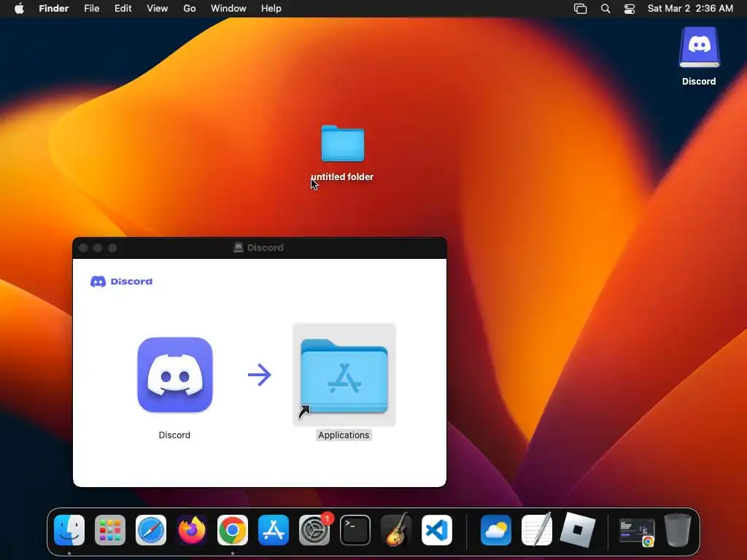
Task: Launch Firefox from the Dock
Action: pos(192,530)
